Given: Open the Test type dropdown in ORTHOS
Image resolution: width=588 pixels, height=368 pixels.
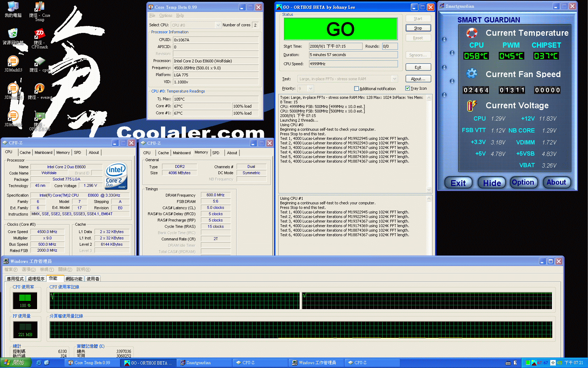Looking at the screenshot, I should (x=394, y=79).
